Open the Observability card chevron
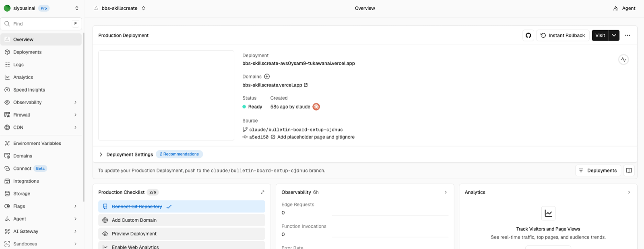The image size is (644, 249). pyautogui.click(x=446, y=192)
